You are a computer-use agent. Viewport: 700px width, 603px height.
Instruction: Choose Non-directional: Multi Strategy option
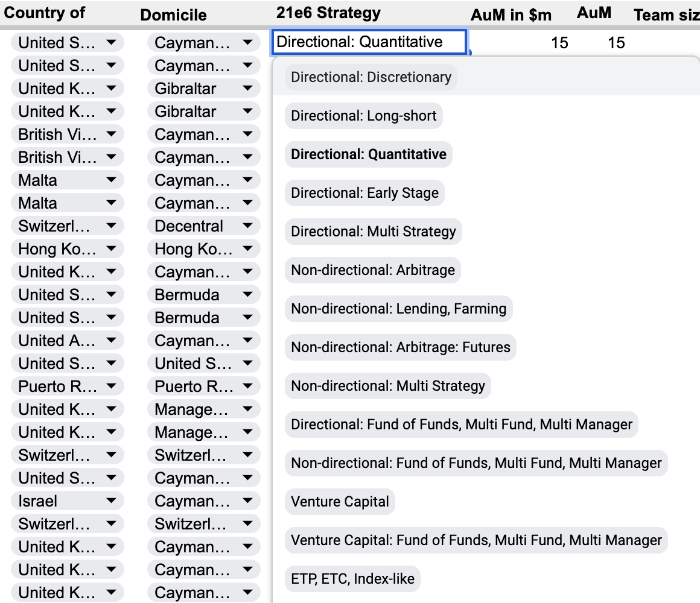click(388, 386)
